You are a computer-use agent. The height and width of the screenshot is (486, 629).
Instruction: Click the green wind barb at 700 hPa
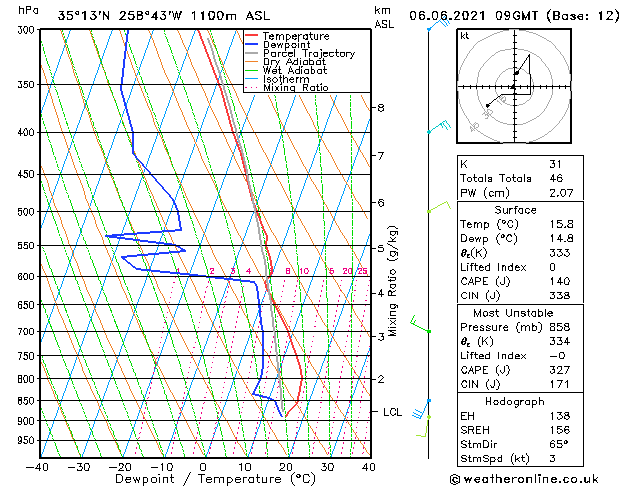point(420,325)
